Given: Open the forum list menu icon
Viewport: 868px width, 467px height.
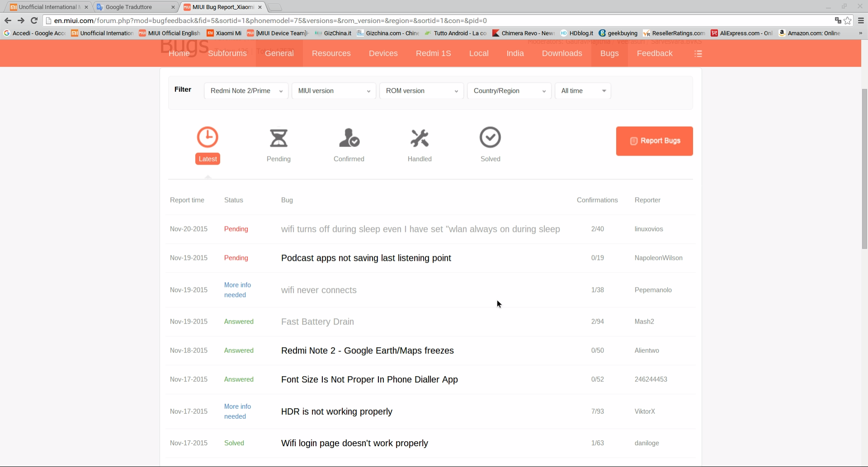Looking at the screenshot, I should point(698,53).
